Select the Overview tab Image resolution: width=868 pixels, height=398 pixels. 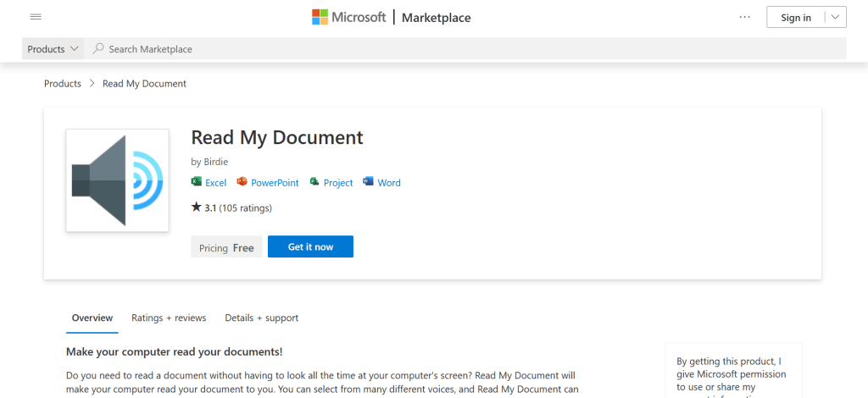pyautogui.click(x=92, y=318)
